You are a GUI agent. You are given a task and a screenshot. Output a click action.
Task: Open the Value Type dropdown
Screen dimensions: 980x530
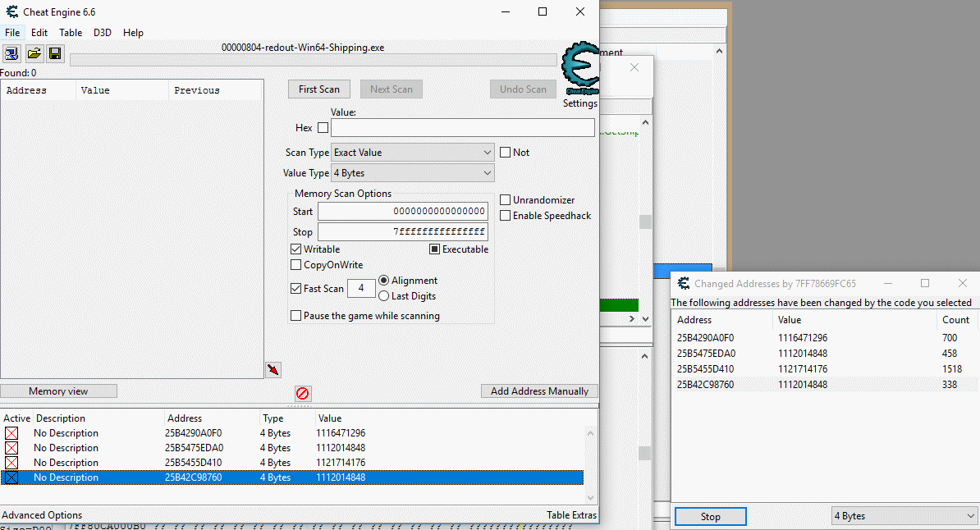click(x=412, y=173)
